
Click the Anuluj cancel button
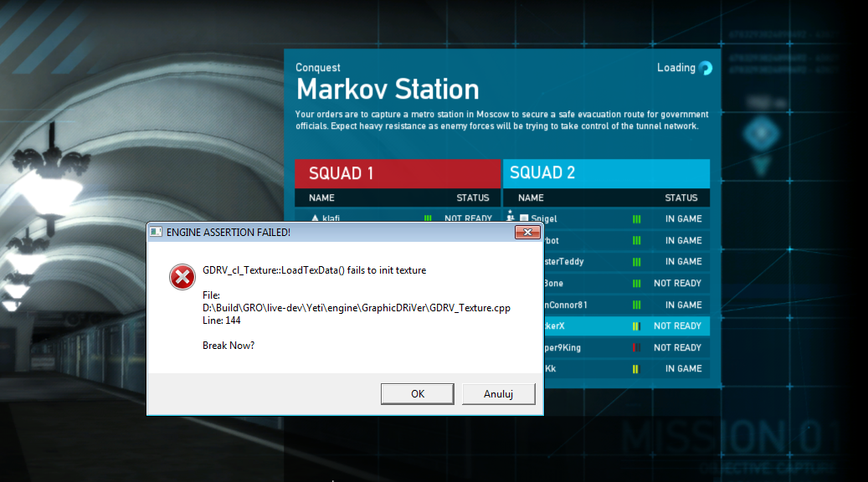pyautogui.click(x=498, y=394)
